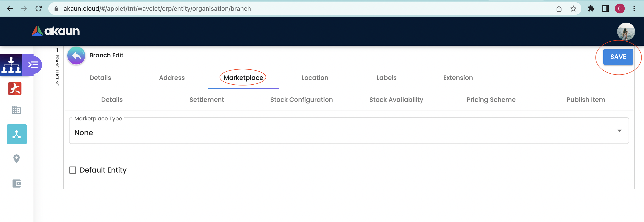
Task: Open the Labels tab
Action: tap(386, 78)
